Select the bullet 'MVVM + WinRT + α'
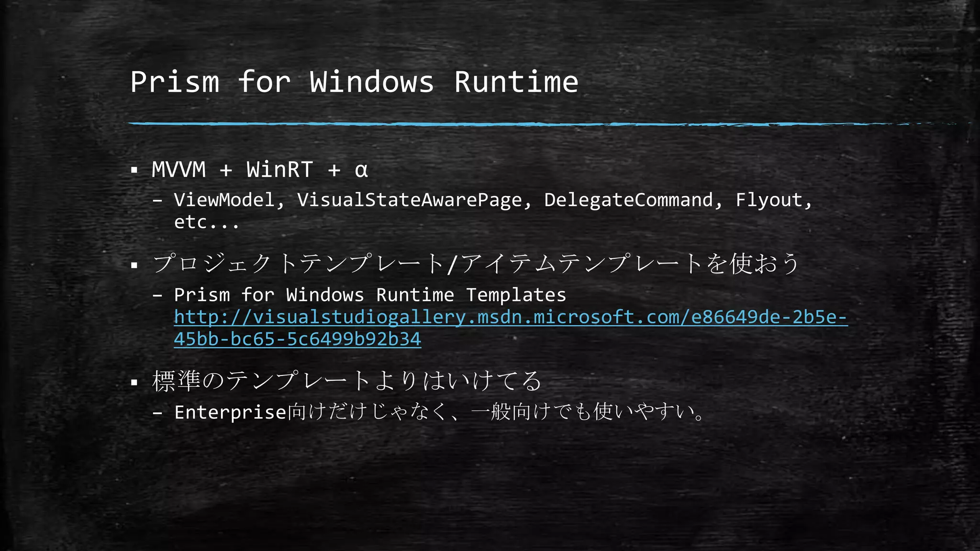This screenshot has width=980, height=551. click(x=260, y=170)
